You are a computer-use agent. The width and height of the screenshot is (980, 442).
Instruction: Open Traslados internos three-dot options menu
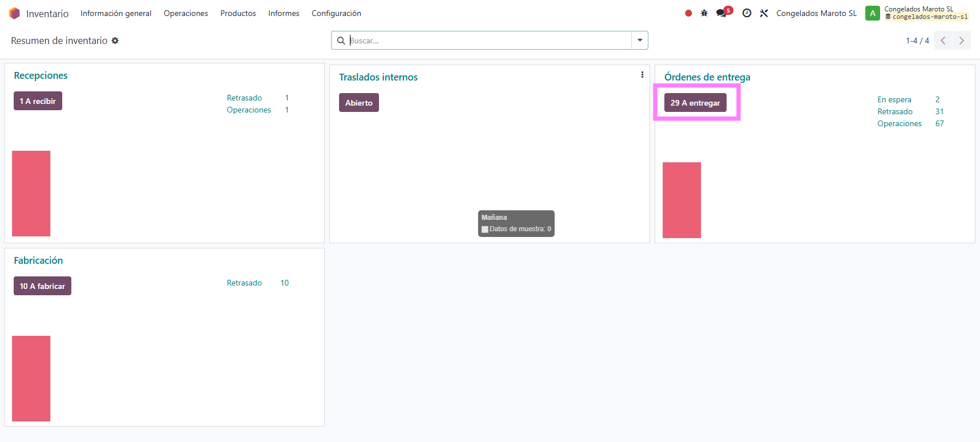tap(642, 75)
